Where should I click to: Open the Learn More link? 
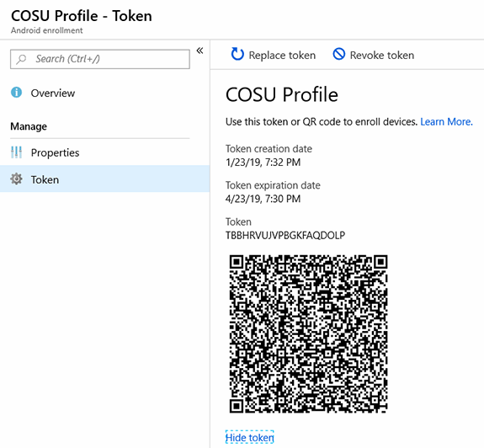(446, 121)
